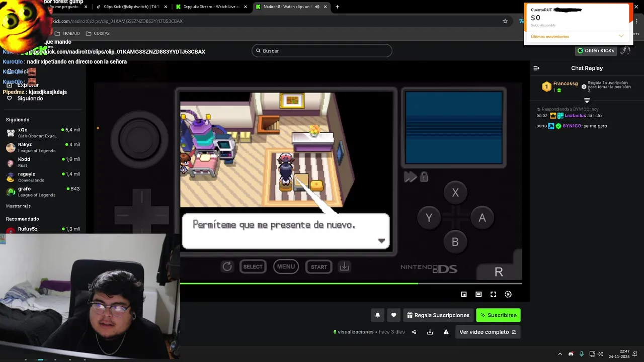Open the playback settings circular icon
This screenshot has height=362, width=644.
coord(508,294)
